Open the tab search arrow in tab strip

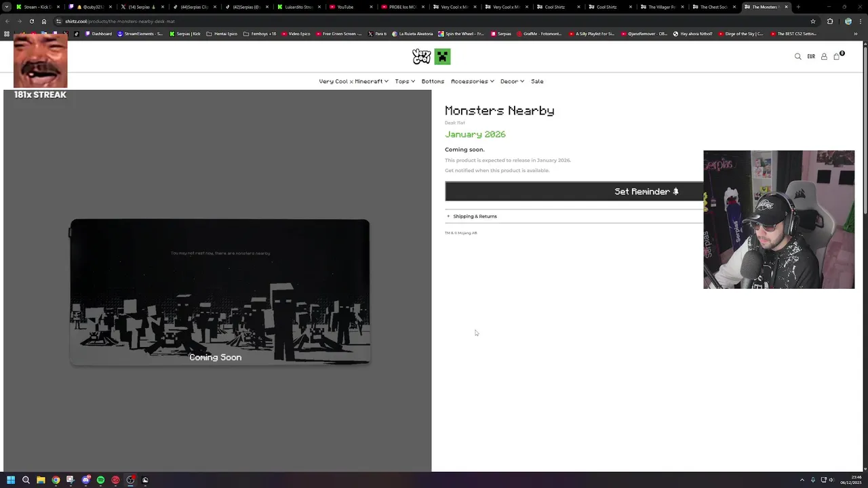click(x=7, y=7)
